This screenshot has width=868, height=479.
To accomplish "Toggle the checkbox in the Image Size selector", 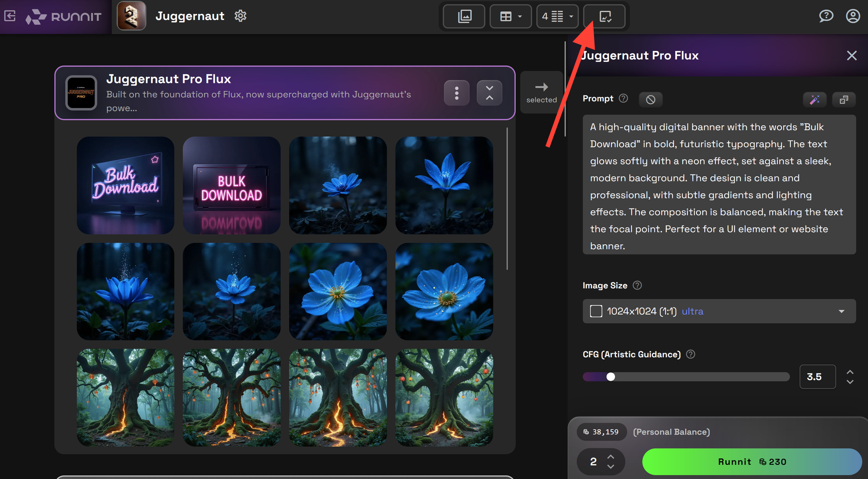I will tap(596, 311).
